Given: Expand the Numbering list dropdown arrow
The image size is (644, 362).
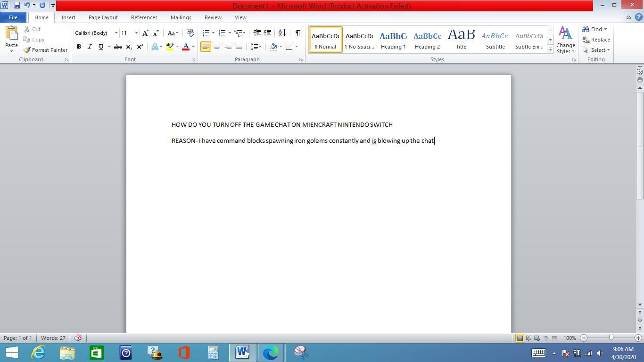Looking at the screenshot, I should point(230,33).
